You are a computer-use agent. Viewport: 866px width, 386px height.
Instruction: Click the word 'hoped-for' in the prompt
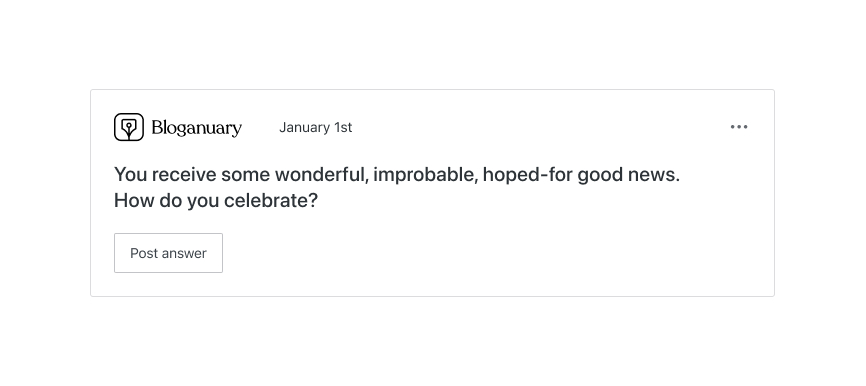(x=527, y=175)
